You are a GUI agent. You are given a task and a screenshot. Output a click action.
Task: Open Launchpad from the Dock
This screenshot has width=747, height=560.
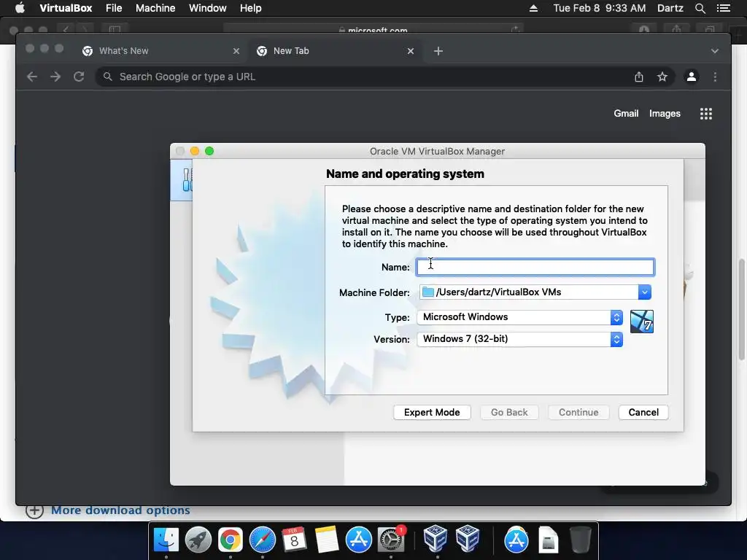[x=198, y=540]
